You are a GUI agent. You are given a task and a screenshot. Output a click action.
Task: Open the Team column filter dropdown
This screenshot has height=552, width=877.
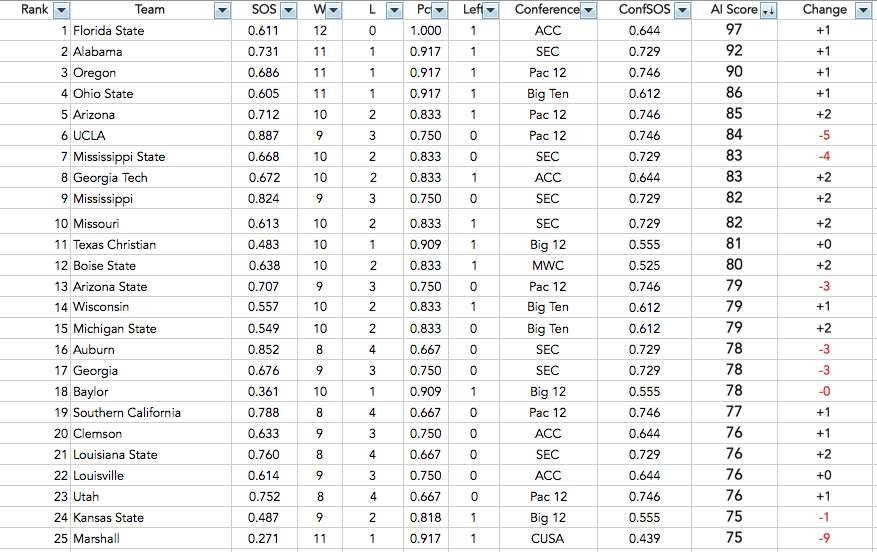tap(223, 10)
